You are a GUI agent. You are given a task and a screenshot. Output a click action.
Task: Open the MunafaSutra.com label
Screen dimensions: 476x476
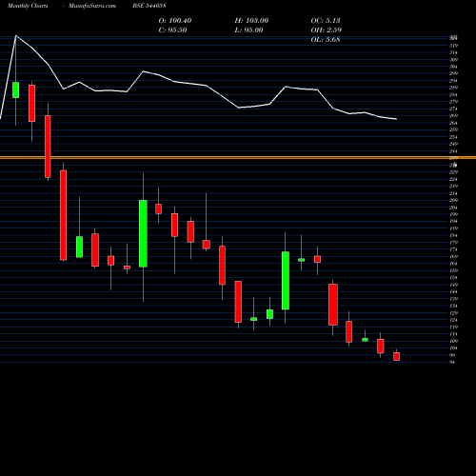point(92,6)
